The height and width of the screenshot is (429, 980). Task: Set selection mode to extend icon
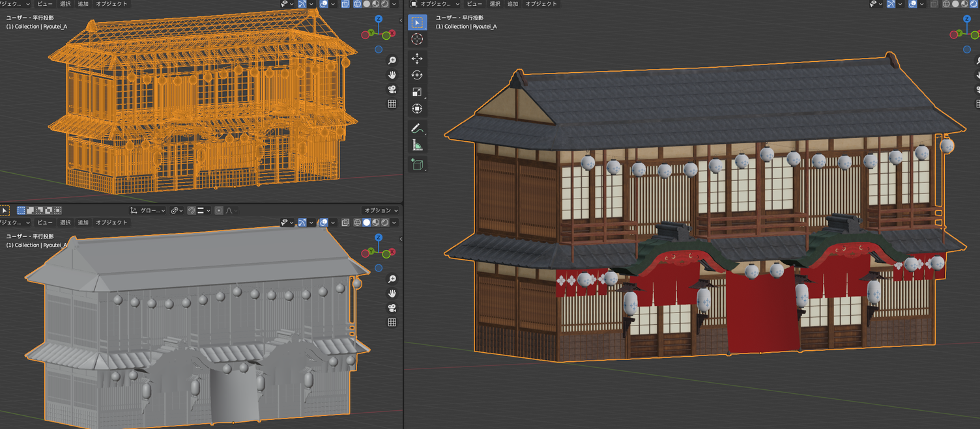pos(30,210)
